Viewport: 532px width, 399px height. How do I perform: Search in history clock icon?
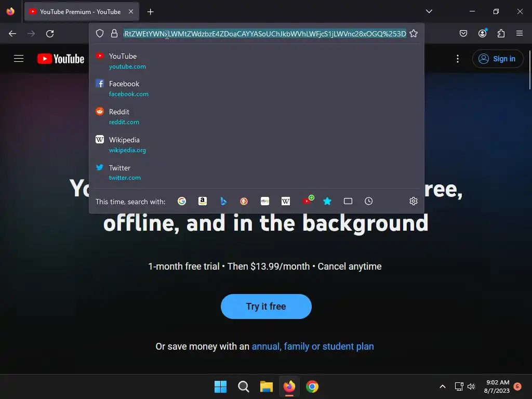tap(369, 201)
